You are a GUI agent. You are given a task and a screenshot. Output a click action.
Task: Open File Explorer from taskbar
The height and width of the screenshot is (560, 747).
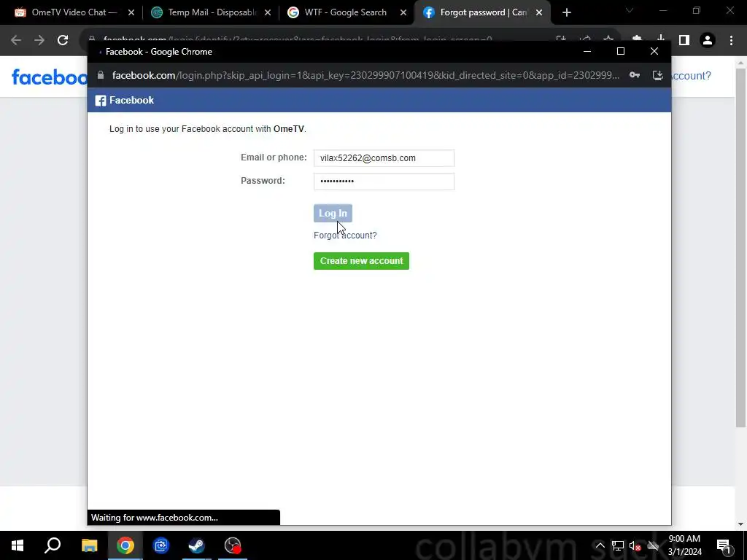89,545
